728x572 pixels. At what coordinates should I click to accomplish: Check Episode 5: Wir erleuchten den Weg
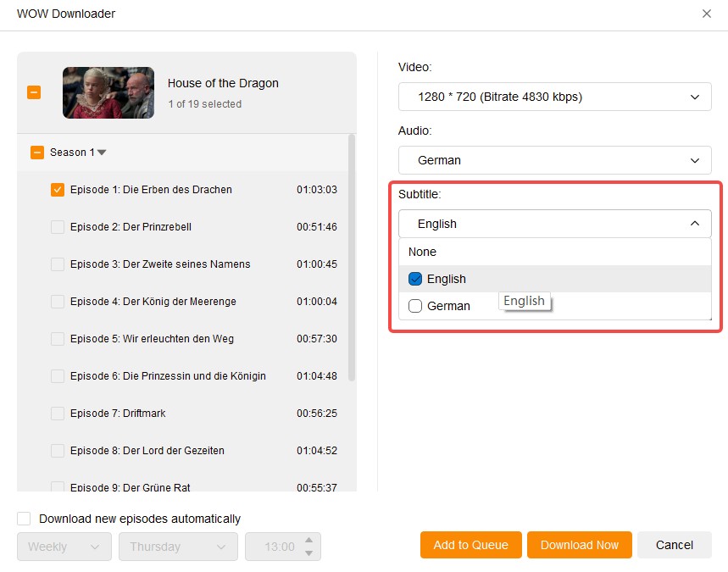tap(57, 339)
